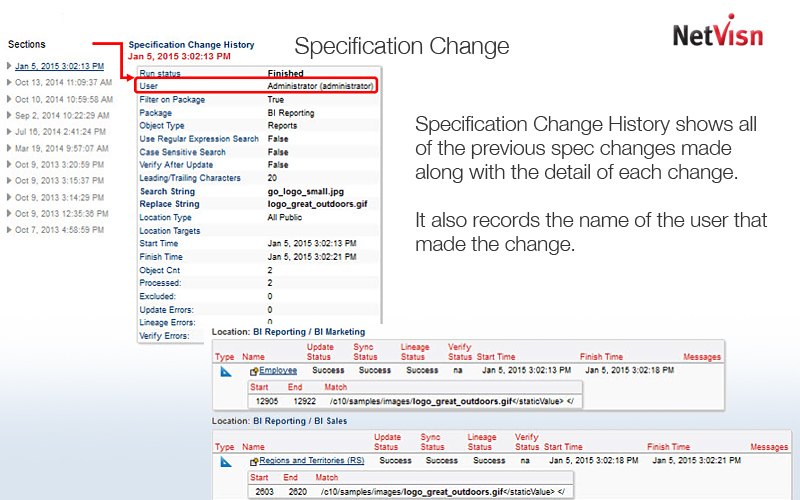Open the Jul 16, 2014 2:41:24 PM section
The image size is (800, 500).
click(60, 132)
